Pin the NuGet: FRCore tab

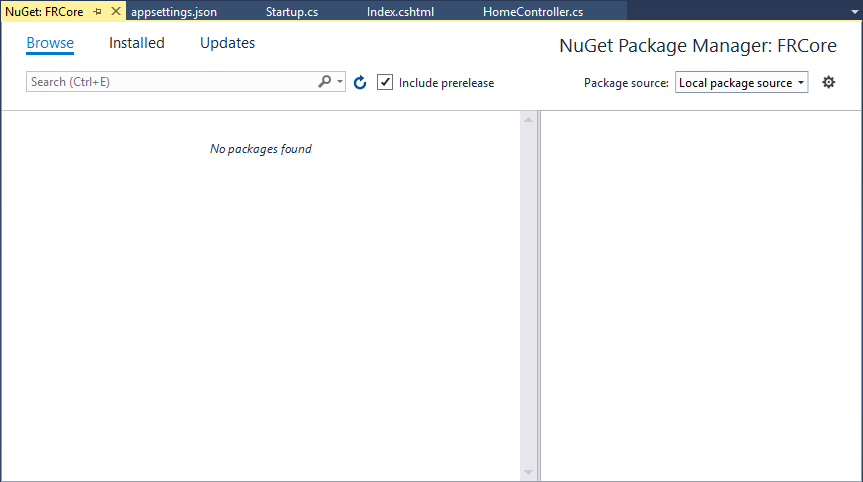point(97,12)
